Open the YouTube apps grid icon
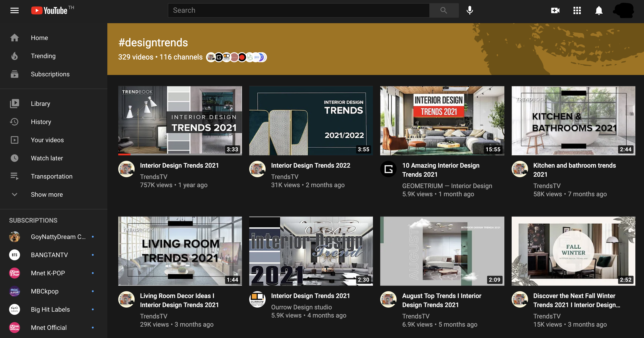The width and height of the screenshot is (644, 338). 577,10
